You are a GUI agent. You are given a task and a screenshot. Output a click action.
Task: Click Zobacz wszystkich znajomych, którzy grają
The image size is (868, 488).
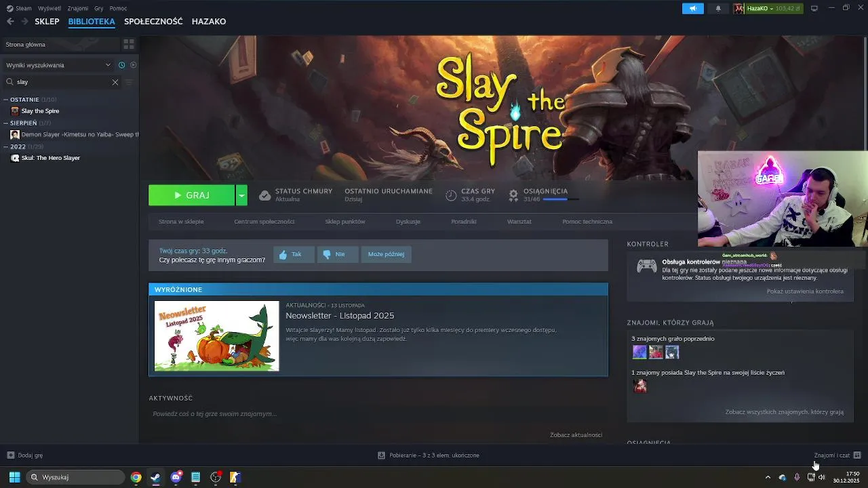click(785, 412)
